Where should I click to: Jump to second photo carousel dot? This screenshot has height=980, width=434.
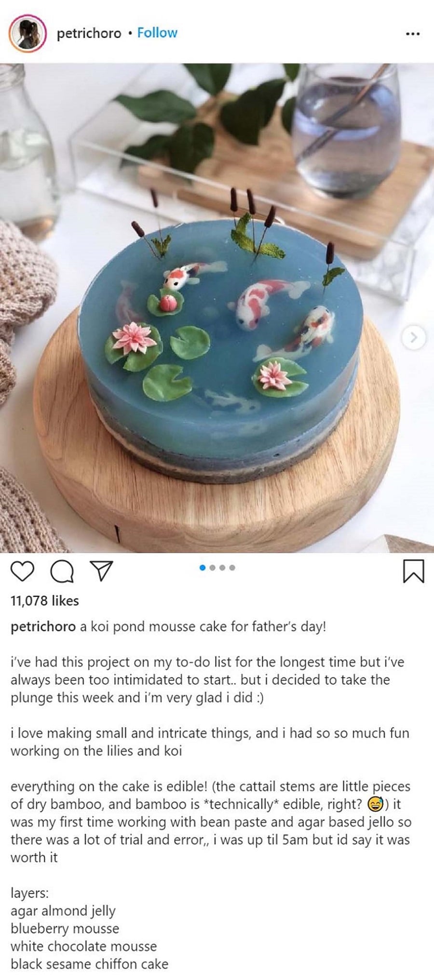click(x=213, y=568)
